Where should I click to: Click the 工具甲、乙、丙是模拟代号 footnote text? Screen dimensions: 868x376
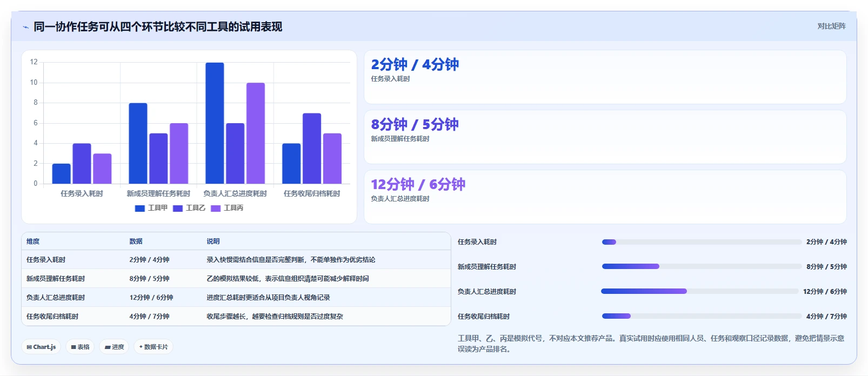[x=651, y=344]
